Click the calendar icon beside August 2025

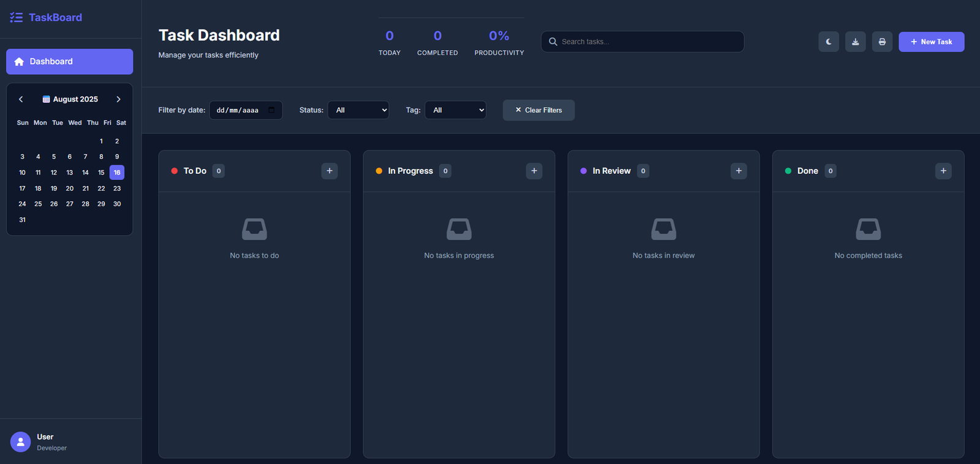click(x=46, y=99)
